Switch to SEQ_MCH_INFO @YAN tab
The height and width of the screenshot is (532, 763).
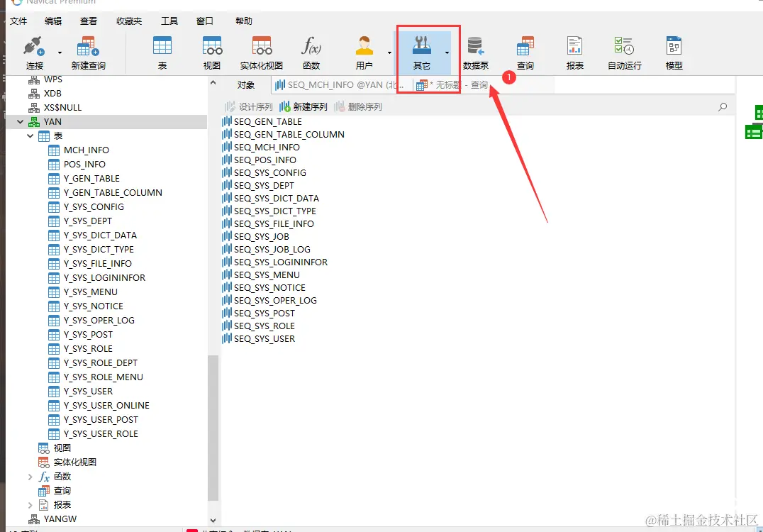pyautogui.click(x=340, y=85)
